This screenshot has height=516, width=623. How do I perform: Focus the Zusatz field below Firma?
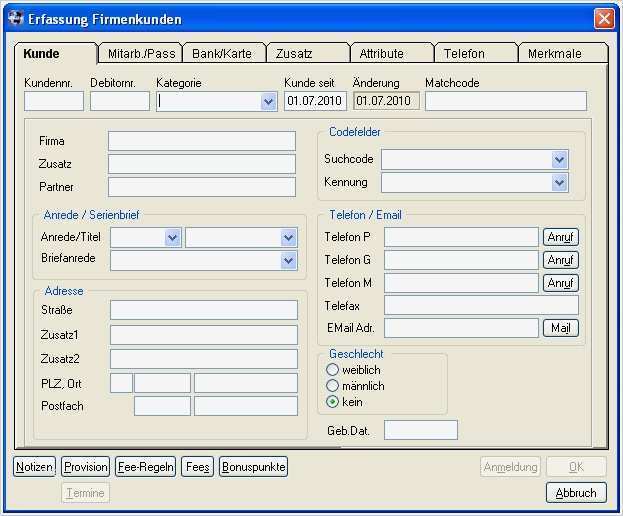tap(202, 164)
